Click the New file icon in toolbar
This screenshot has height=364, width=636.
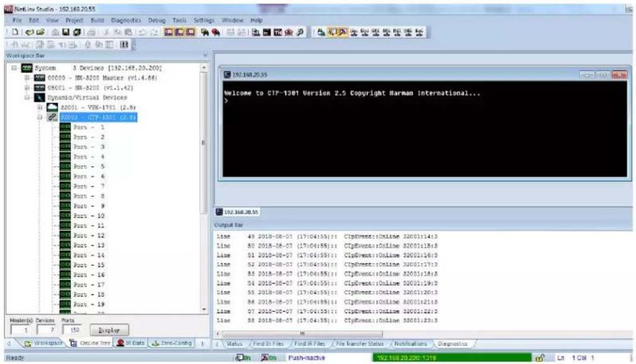(15, 32)
